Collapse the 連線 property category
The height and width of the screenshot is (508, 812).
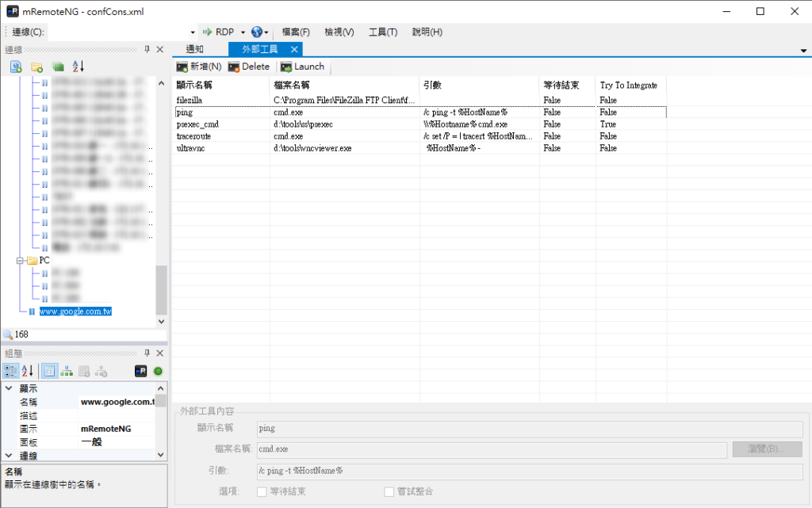9,455
